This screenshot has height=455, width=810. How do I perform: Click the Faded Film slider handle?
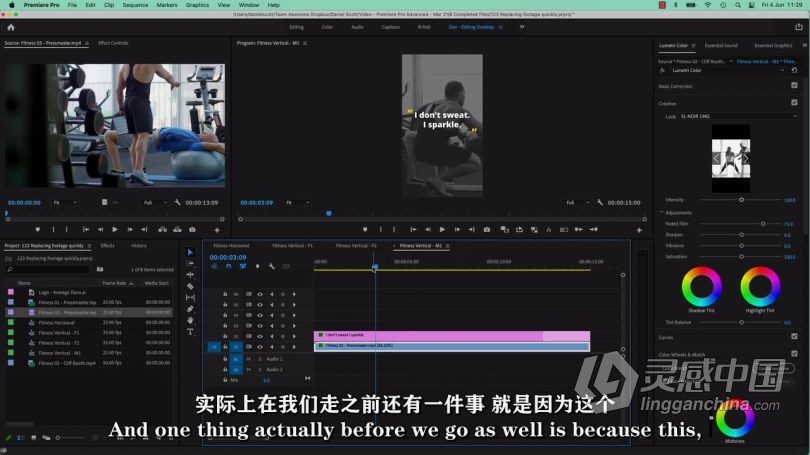762,224
